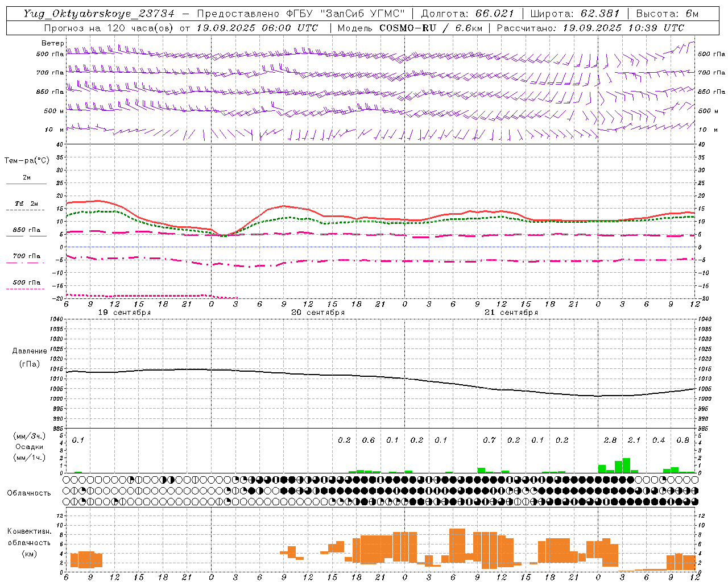Image resolution: width=728 pixels, height=582 pixels.
Task: Click the 'Осадки' precipitation label
Action: coord(30,447)
